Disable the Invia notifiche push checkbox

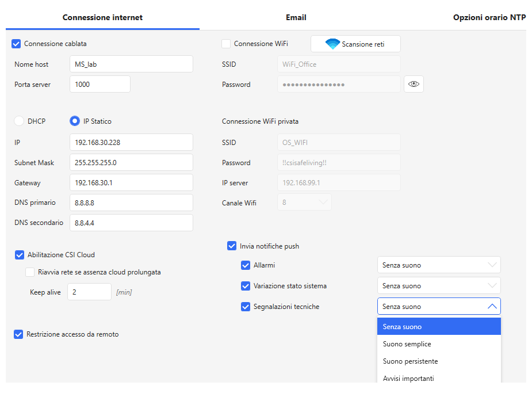click(x=232, y=246)
